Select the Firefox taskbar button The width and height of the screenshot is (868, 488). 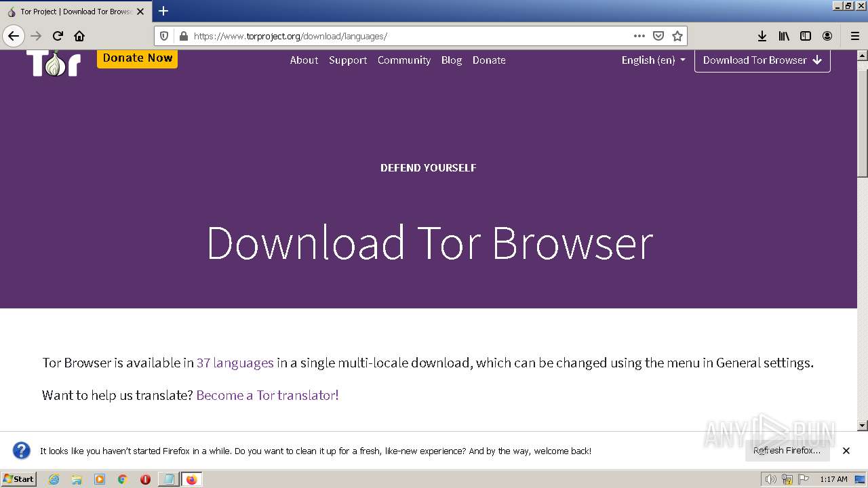[x=191, y=479]
